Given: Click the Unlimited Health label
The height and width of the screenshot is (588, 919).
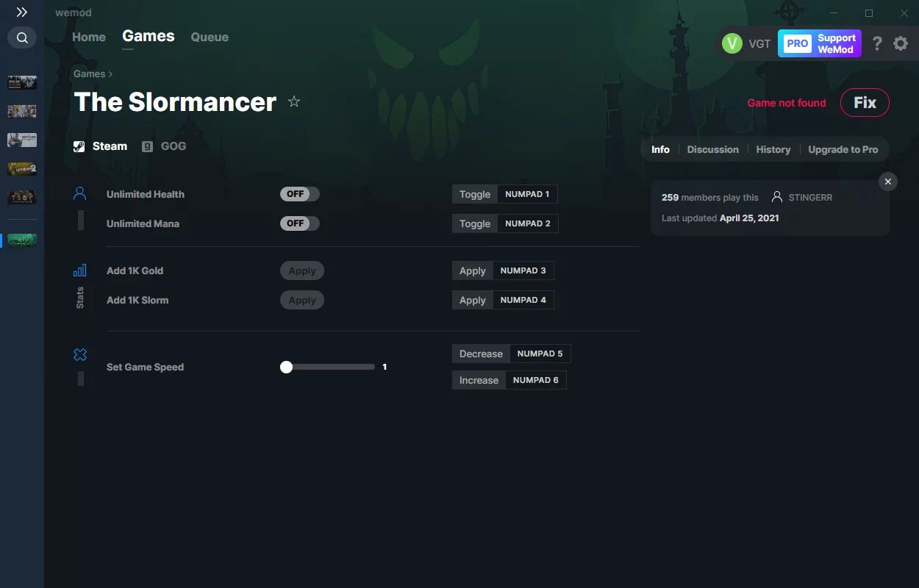Looking at the screenshot, I should point(146,194).
